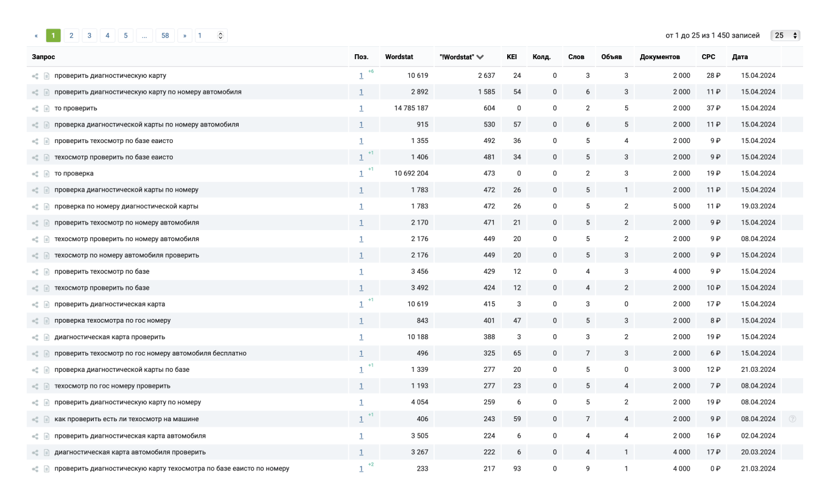Open position link for 'проверка техосмотра по гос номеру'

(361, 321)
